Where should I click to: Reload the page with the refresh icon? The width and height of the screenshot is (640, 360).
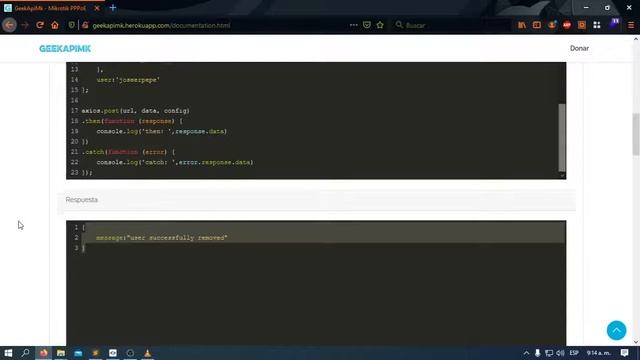tap(40, 25)
